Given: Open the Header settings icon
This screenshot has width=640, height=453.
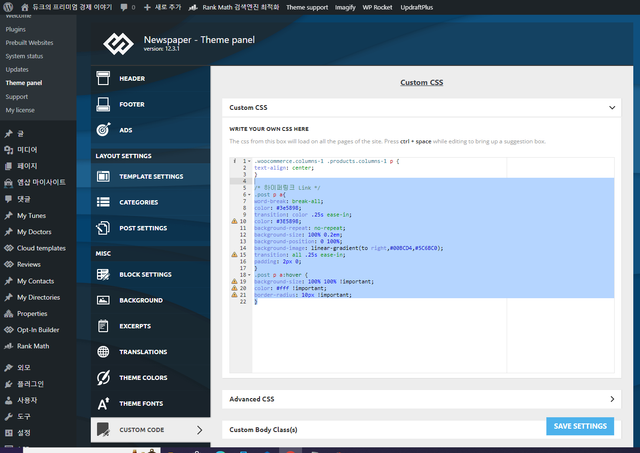Looking at the screenshot, I should (103, 78).
